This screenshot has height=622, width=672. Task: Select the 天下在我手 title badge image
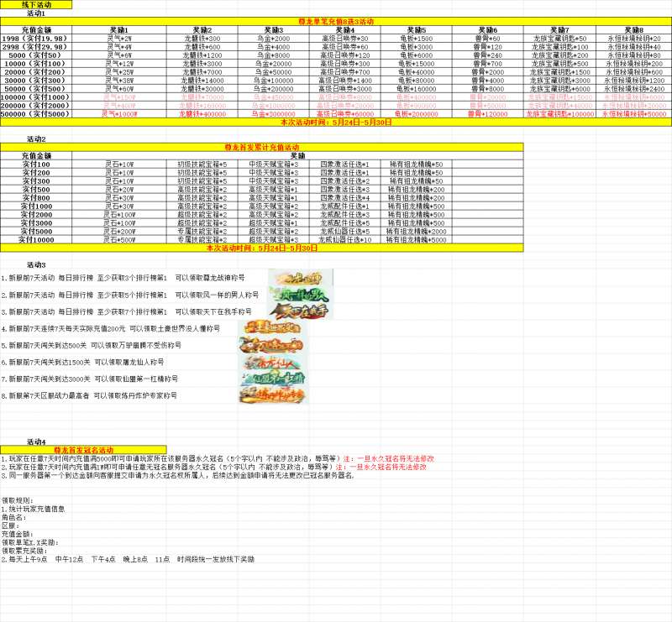300,311
